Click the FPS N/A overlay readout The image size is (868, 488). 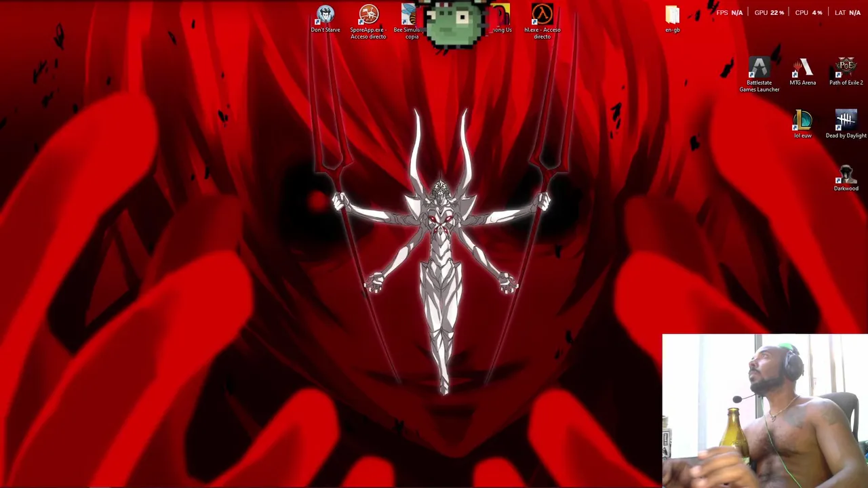tap(729, 12)
